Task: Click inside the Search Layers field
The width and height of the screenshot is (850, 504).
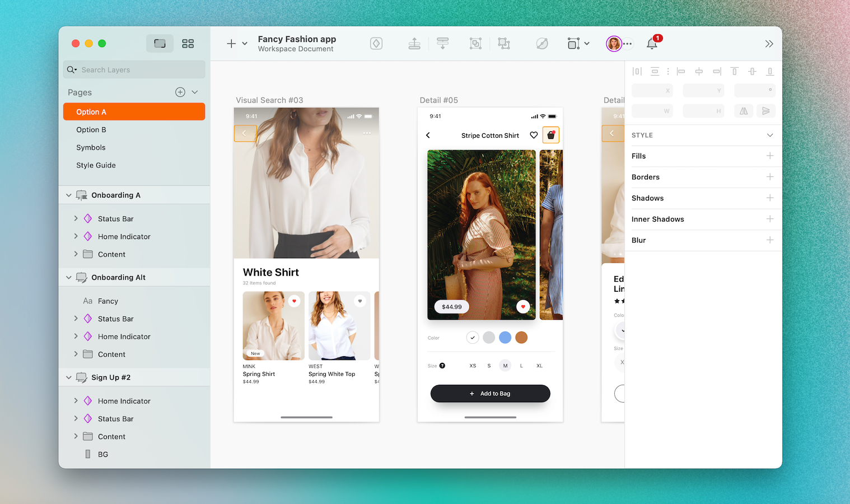Action: click(x=134, y=69)
